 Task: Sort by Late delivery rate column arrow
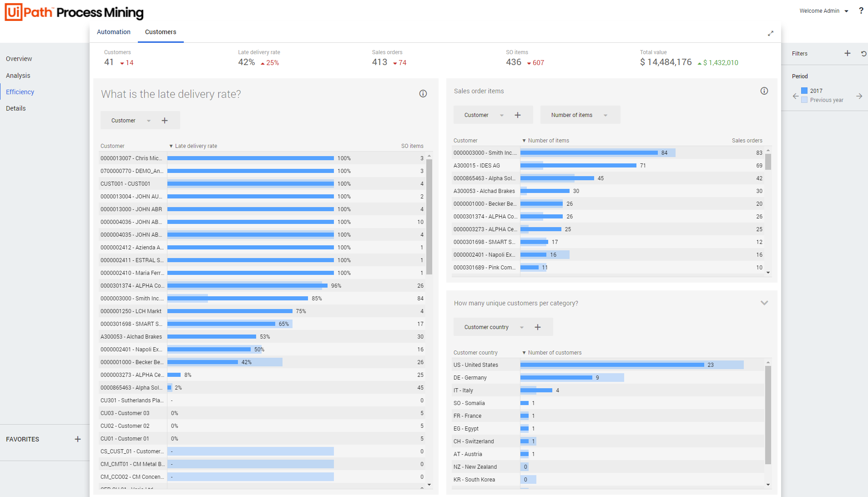[171, 146]
